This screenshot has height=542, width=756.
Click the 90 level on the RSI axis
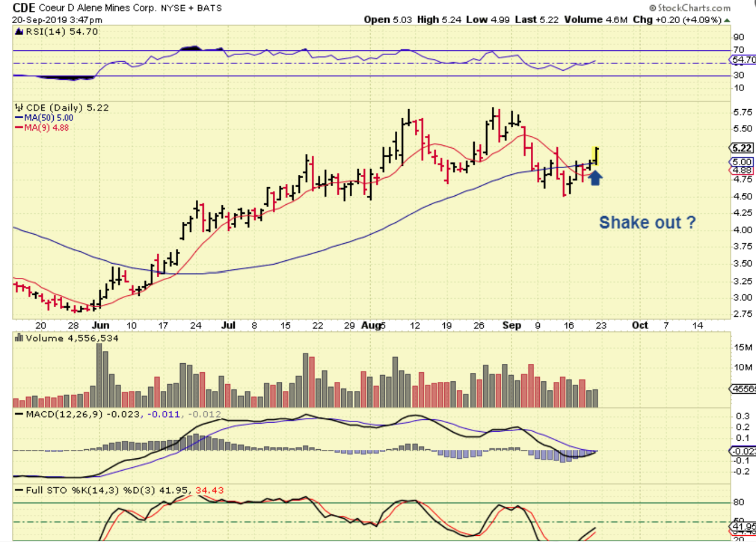738,37
